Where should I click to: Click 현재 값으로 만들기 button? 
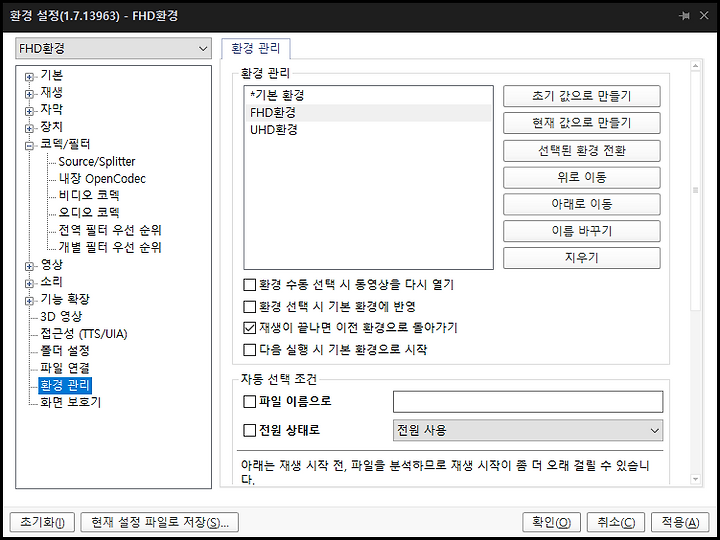click(582, 123)
